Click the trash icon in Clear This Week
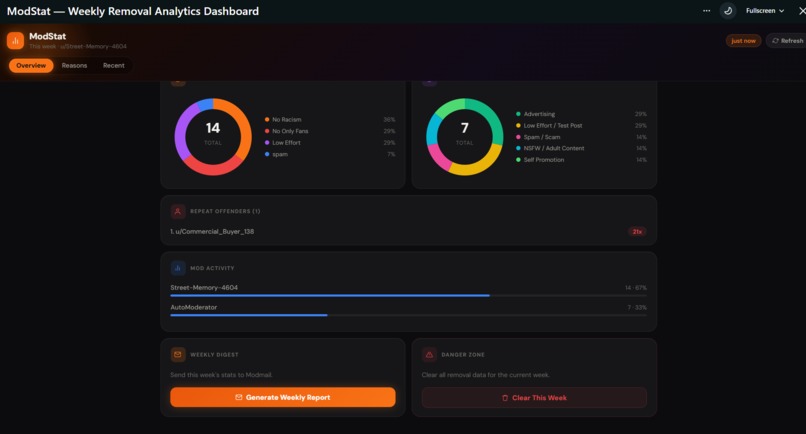The width and height of the screenshot is (806, 434). (x=505, y=398)
